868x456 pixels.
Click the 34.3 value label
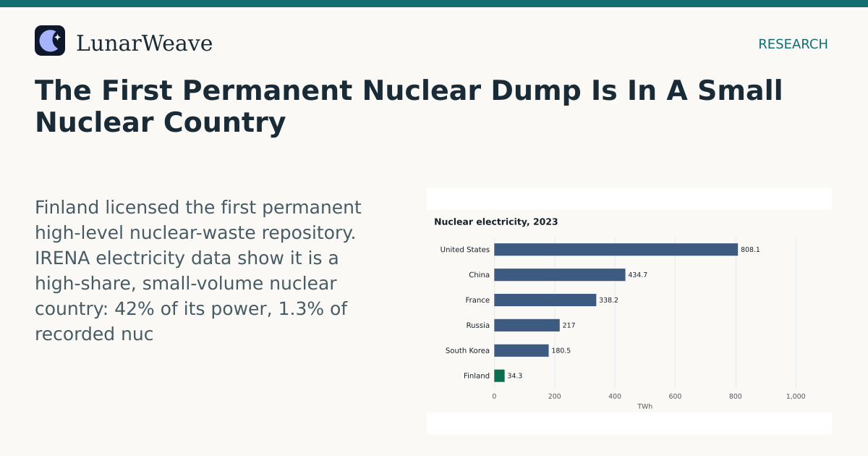[515, 376]
